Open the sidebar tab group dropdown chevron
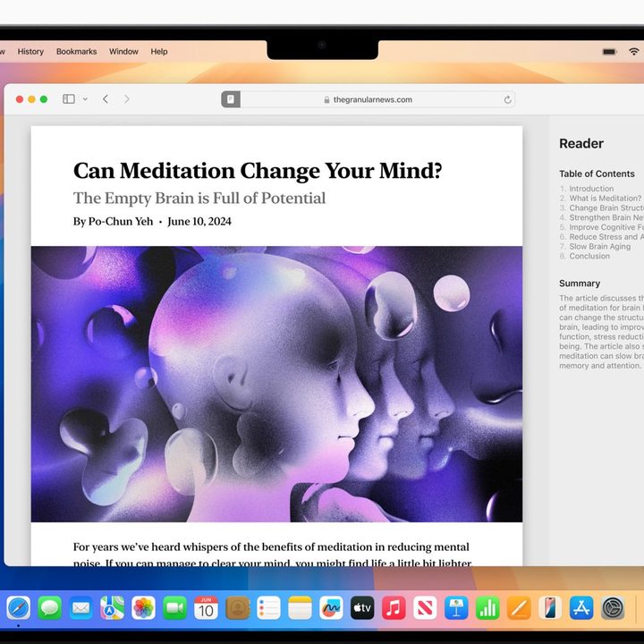 pos(85,99)
